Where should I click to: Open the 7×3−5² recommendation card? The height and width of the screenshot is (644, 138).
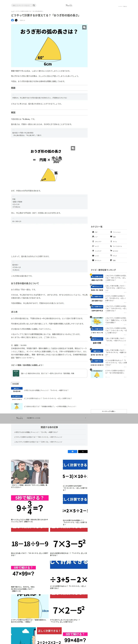point(69,542)
